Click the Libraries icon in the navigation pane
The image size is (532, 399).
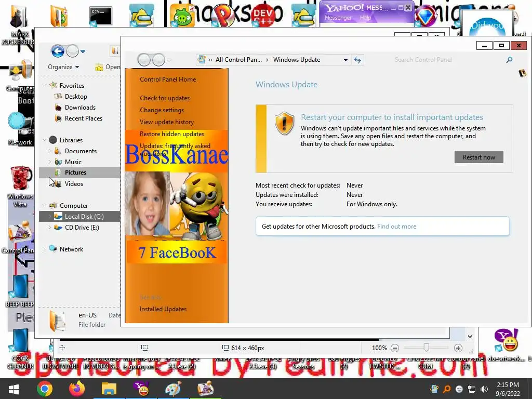pyautogui.click(x=53, y=140)
